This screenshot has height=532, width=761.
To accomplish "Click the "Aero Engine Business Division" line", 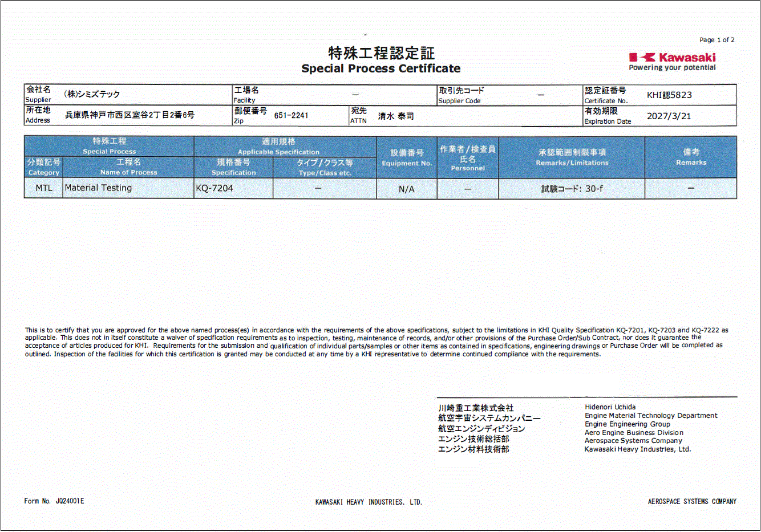I will tap(634, 433).
